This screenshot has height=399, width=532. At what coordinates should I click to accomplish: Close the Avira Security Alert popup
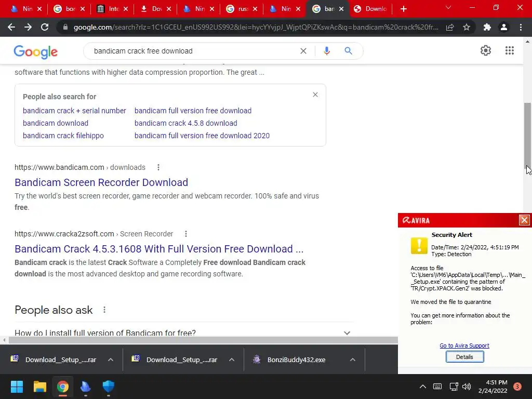click(x=524, y=220)
